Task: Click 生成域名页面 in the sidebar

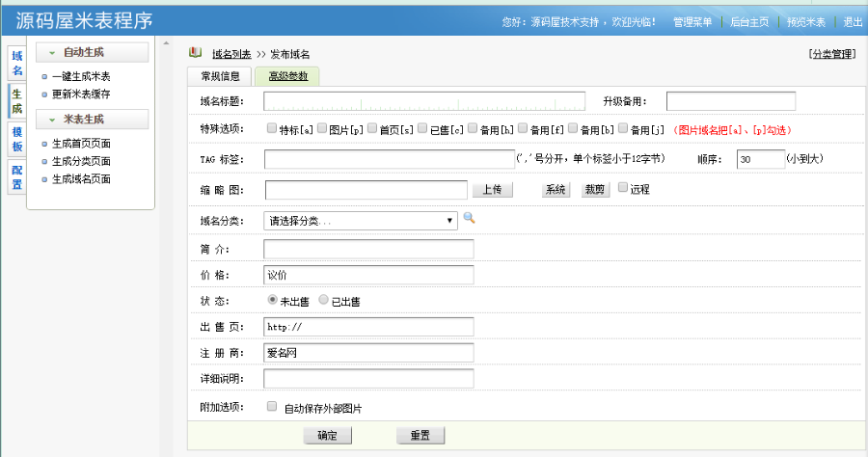Action: click(x=81, y=179)
